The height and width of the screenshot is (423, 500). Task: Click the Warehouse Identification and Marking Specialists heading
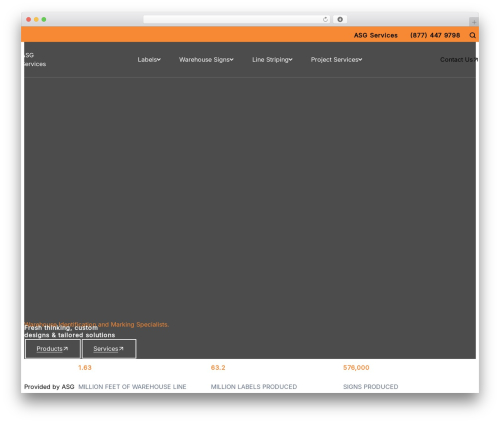pyautogui.click(x=97, y=324)
